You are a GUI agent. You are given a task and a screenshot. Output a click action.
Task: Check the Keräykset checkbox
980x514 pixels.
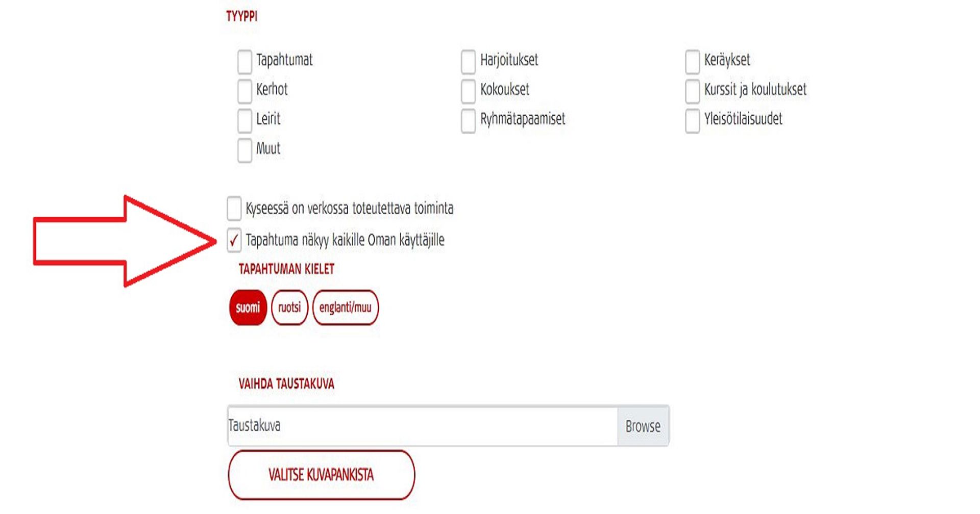pyautogui.click(x=692, y=61)
